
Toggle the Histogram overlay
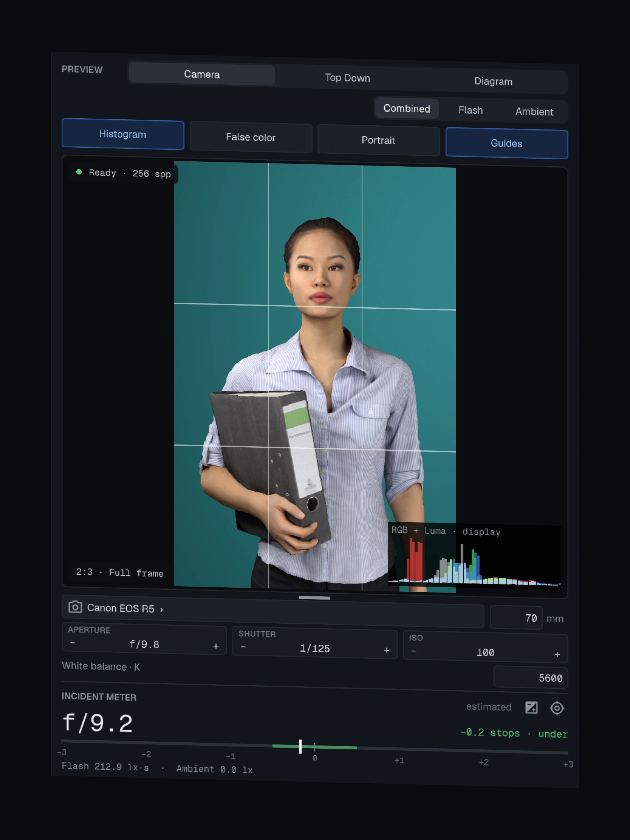coord(122,134)
